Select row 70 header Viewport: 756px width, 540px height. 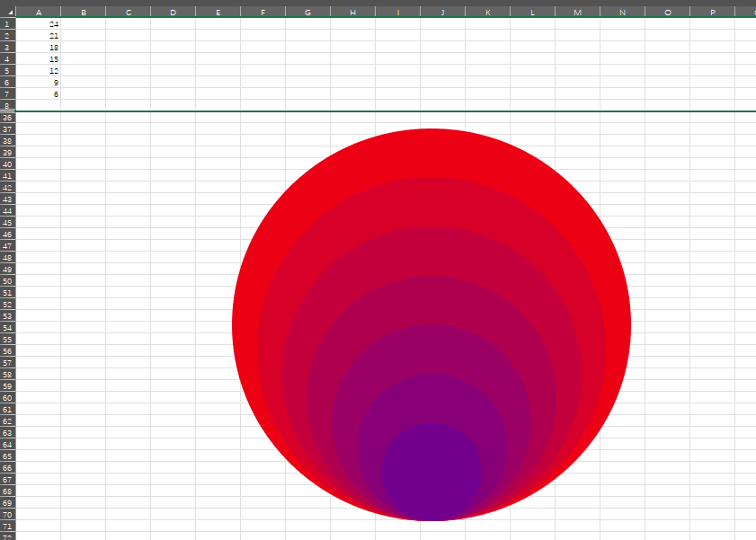pos(8,515)
